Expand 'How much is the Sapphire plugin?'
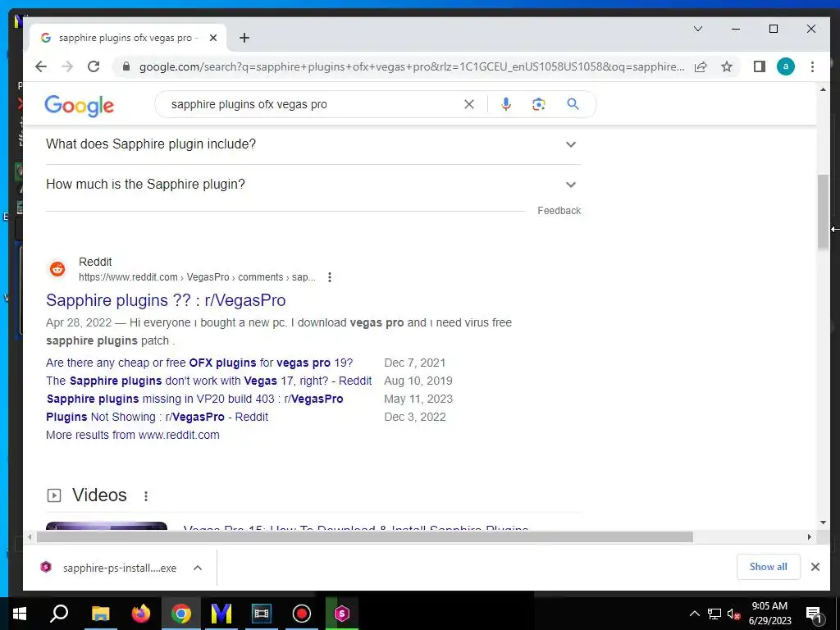This screenshot has width=840, height=630. (313, 185)
